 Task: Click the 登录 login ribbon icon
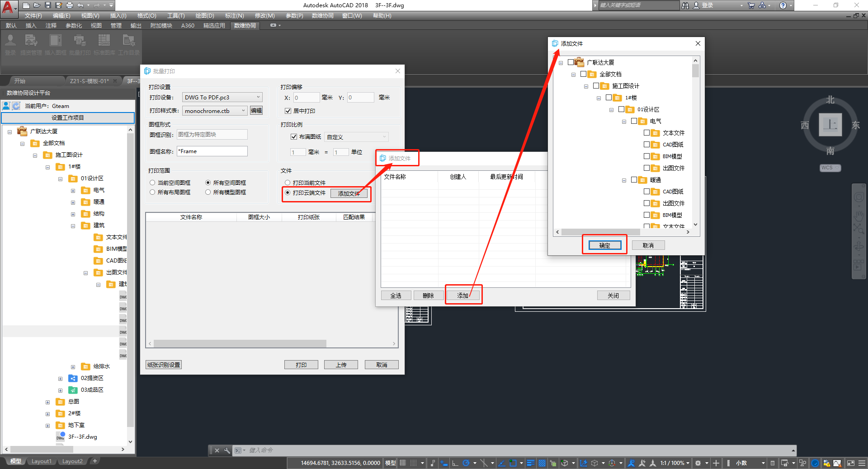(10, 44)
